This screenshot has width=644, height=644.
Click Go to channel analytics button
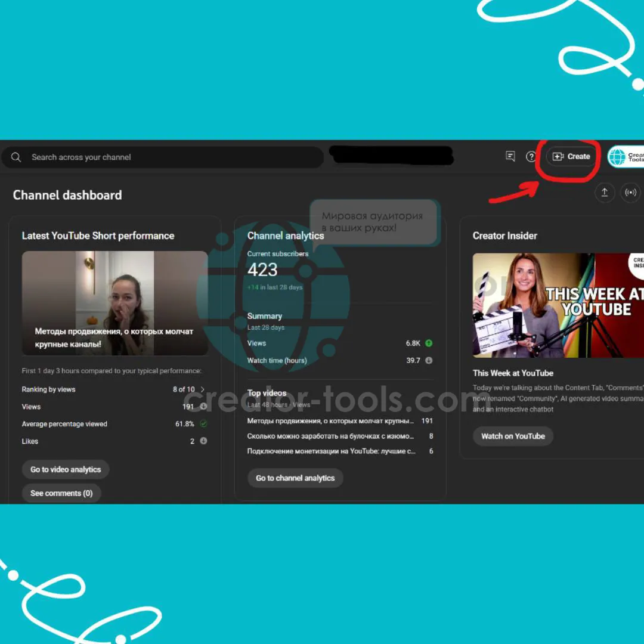[x=295, y=478]
